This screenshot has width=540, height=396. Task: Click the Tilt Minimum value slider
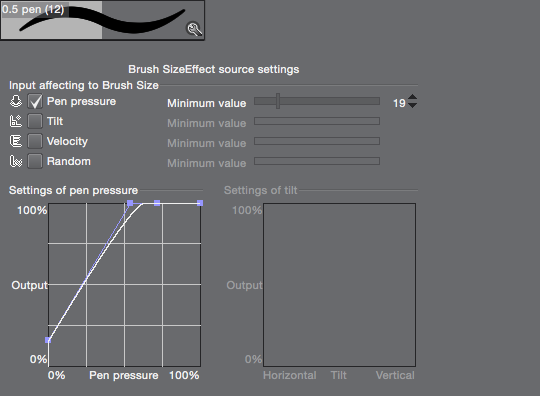click(x=317, y=121)
